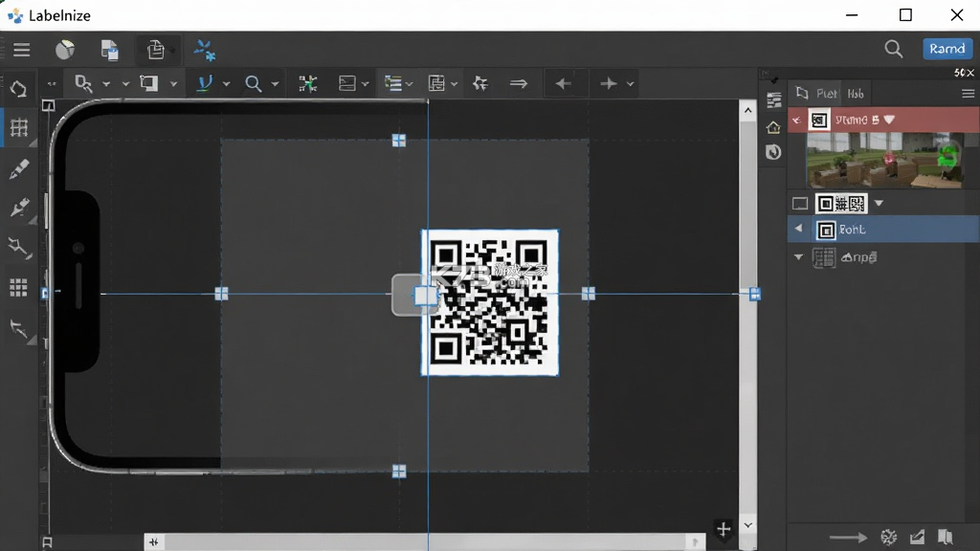Open dropdown beside crop rectangle tool
The image size is (980, 551).
click(174, 84)
